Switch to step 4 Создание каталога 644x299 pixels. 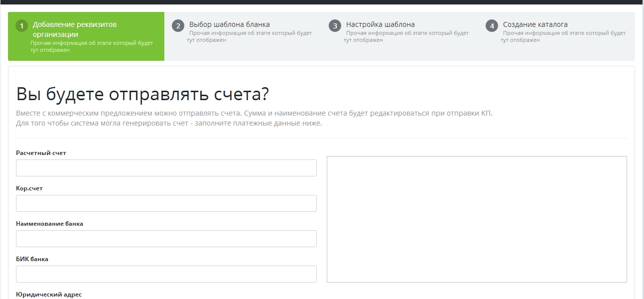coord(556,36)
